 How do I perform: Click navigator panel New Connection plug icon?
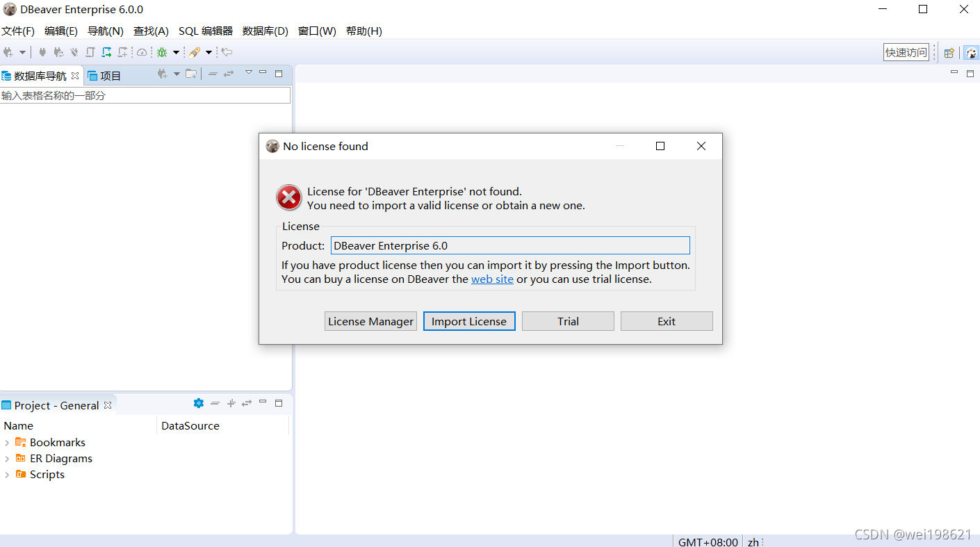[x=162, y=74]
